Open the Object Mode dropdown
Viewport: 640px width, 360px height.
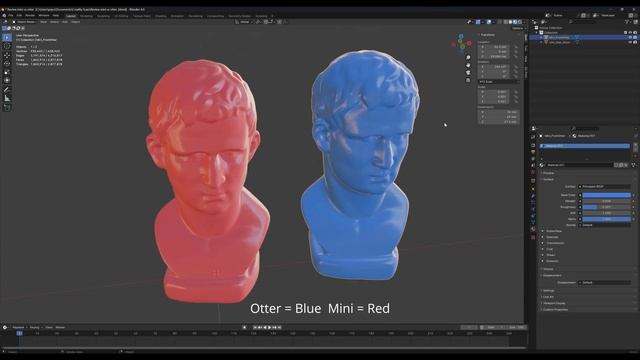click(x=24, y=22)
